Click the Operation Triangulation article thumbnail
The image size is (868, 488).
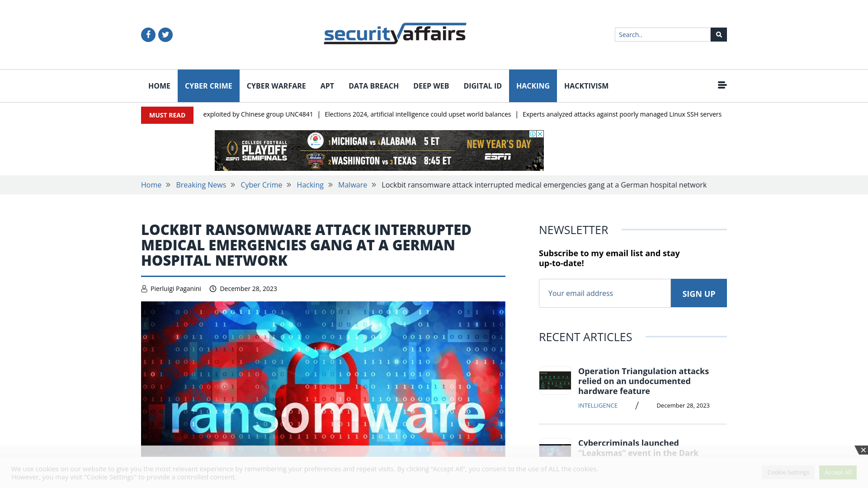pos(554,380)
